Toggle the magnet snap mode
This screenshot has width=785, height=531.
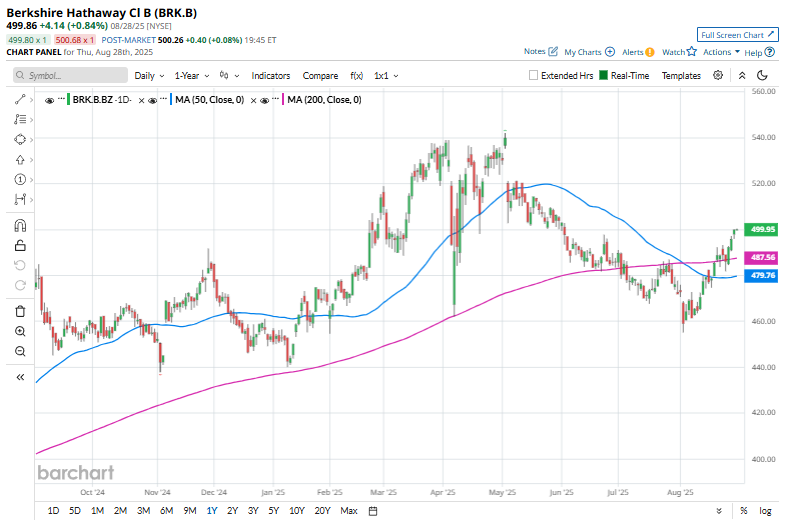(20, 225)
